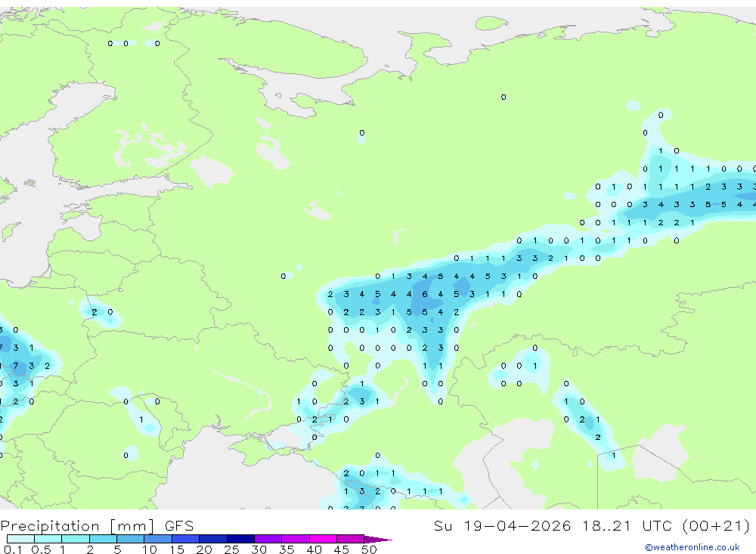This screenshot has width=756, height=554.
Task: Pick the 20–25 mm dark blue swatch
Action: coord(212,539)
